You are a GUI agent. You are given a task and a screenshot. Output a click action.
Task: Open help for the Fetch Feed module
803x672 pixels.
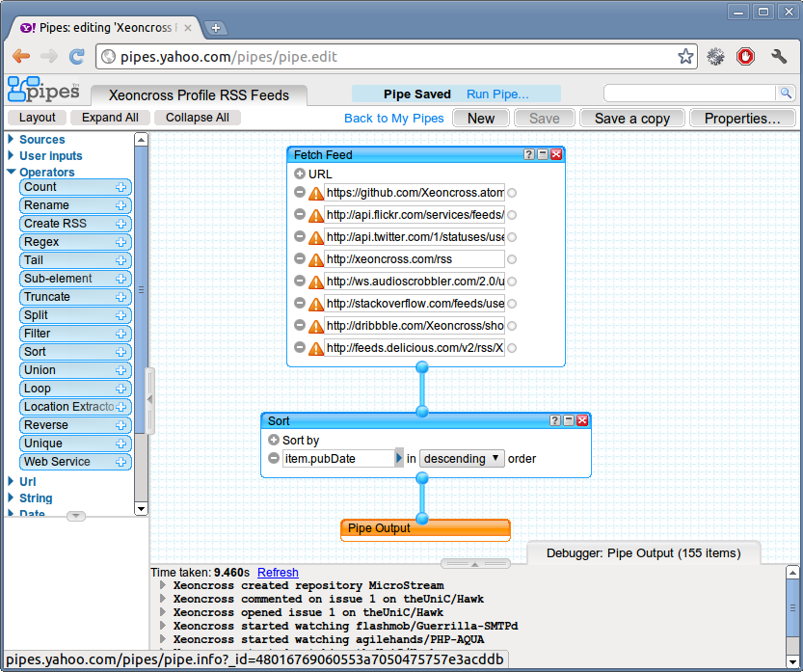(529, 154)
